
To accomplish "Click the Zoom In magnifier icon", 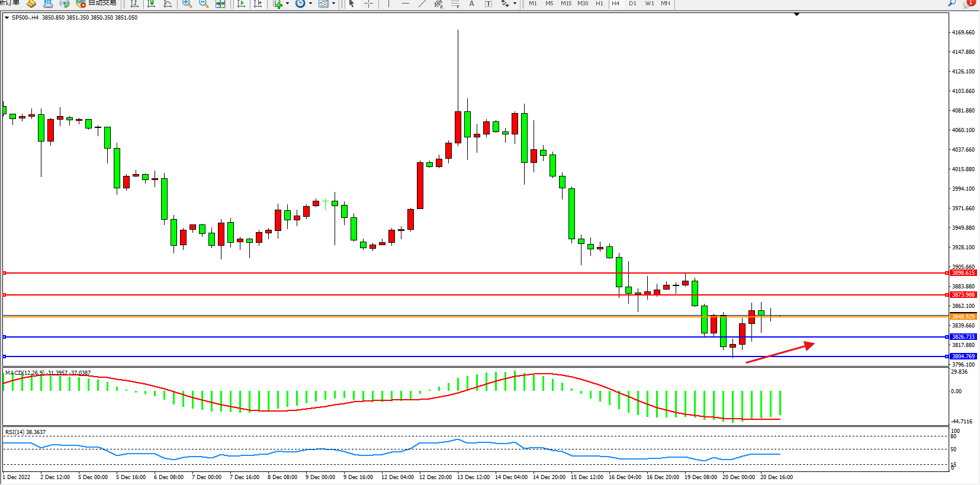I will pyautogui.click(x=187, y=4).
